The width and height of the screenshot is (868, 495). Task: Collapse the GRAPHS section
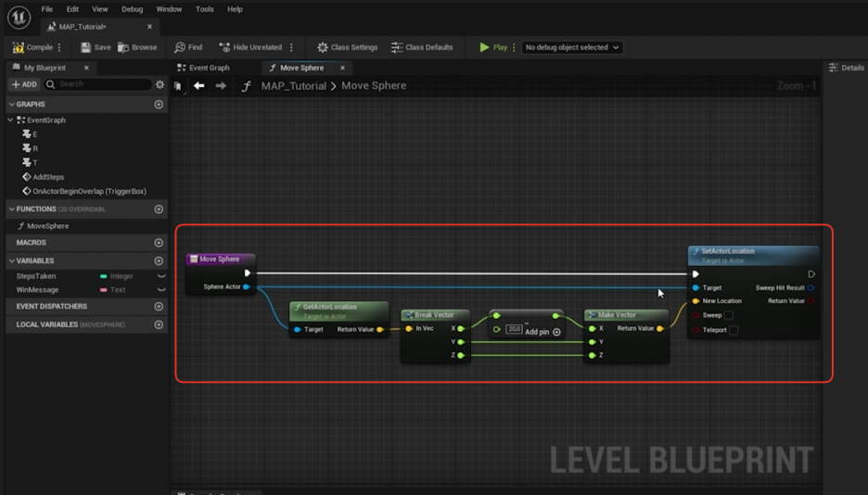(x=12, y=105)
